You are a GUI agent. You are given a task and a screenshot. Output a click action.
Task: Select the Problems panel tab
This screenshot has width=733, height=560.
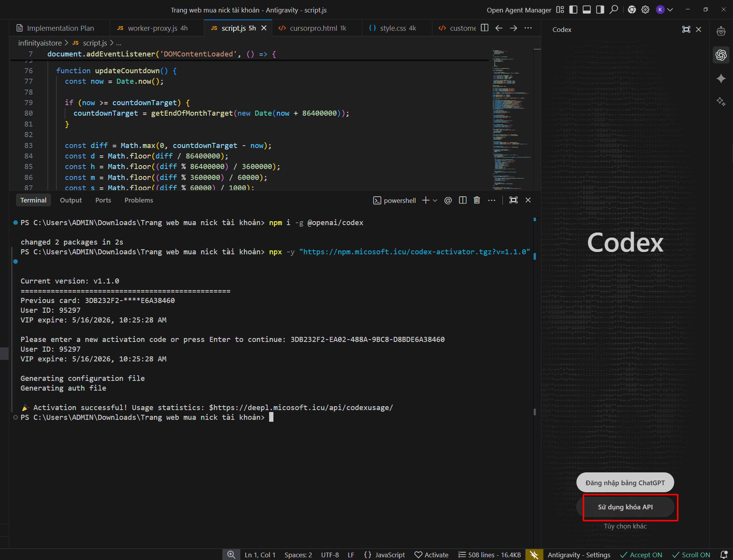(x=139, y=200)
